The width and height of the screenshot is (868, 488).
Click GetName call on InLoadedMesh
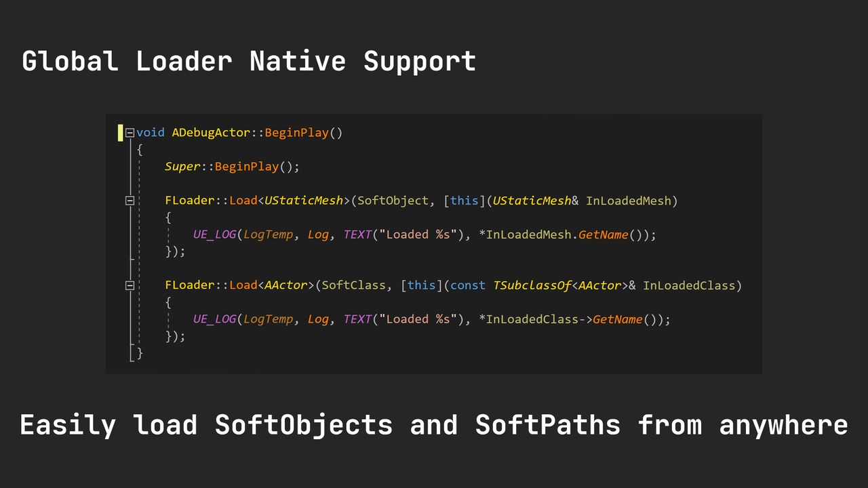click(x=604, y=235)
